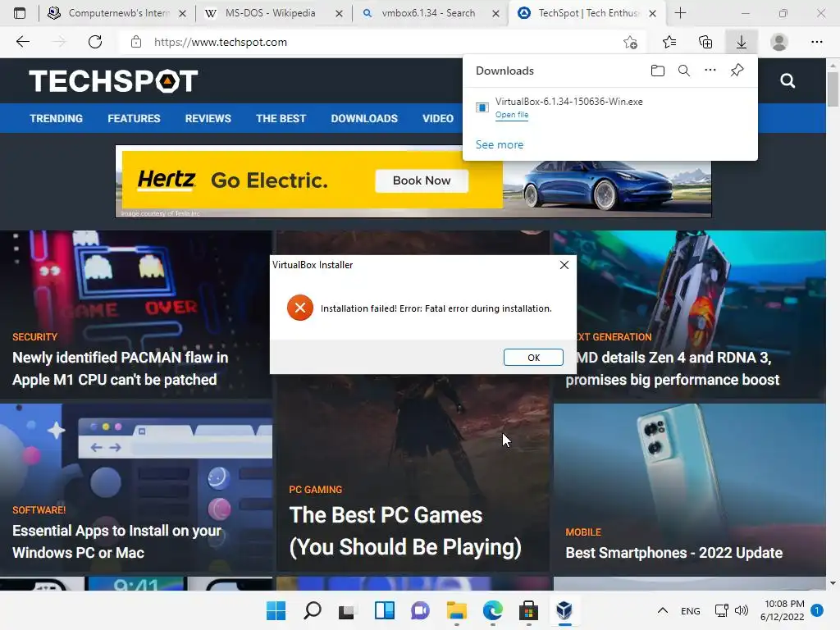Open FEATURES nav menu item
This screenshot has width=840, height=630.
point(134,118)
